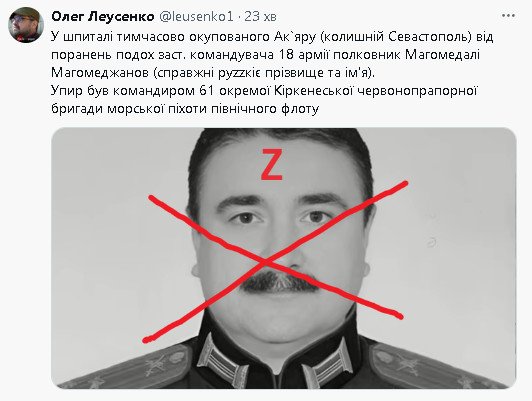Click the @leusenko1 handle
Screen dimensions: 532x401
tap(196, 16)
